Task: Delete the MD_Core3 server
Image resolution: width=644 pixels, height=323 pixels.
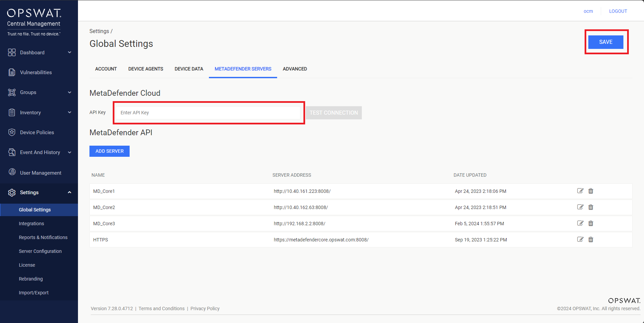Action: click(591, 223)
